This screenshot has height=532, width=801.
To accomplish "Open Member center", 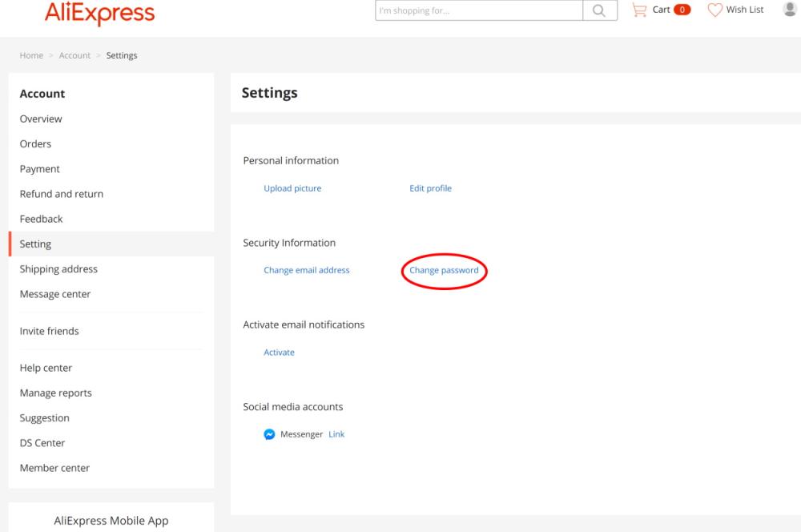I will click(x=54, y=468).
